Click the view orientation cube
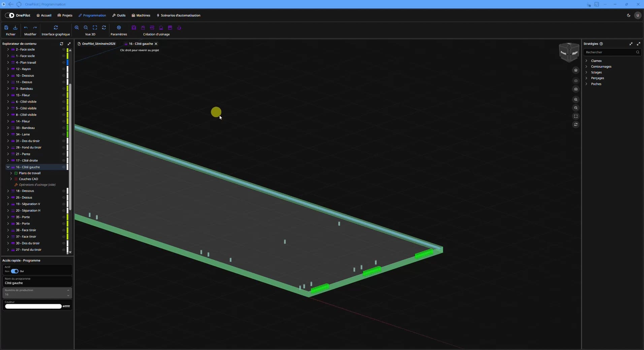This screenshot has height=350, width=644. (569, 52)
